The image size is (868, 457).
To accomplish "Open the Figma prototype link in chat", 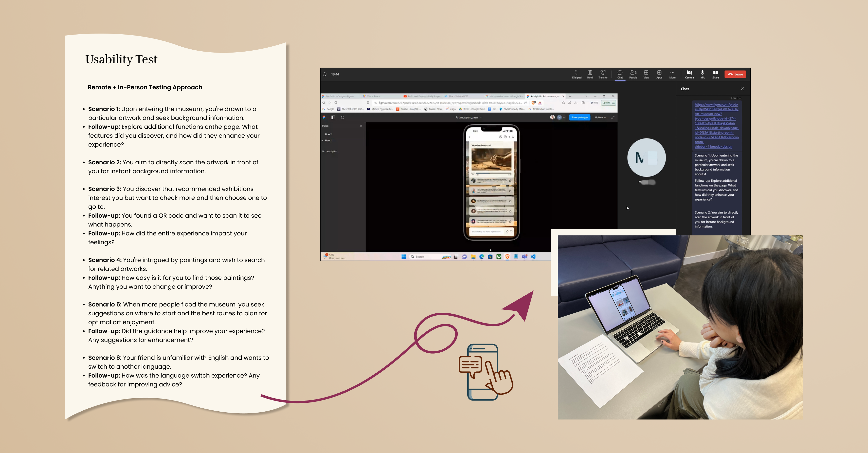I will 716,125.
